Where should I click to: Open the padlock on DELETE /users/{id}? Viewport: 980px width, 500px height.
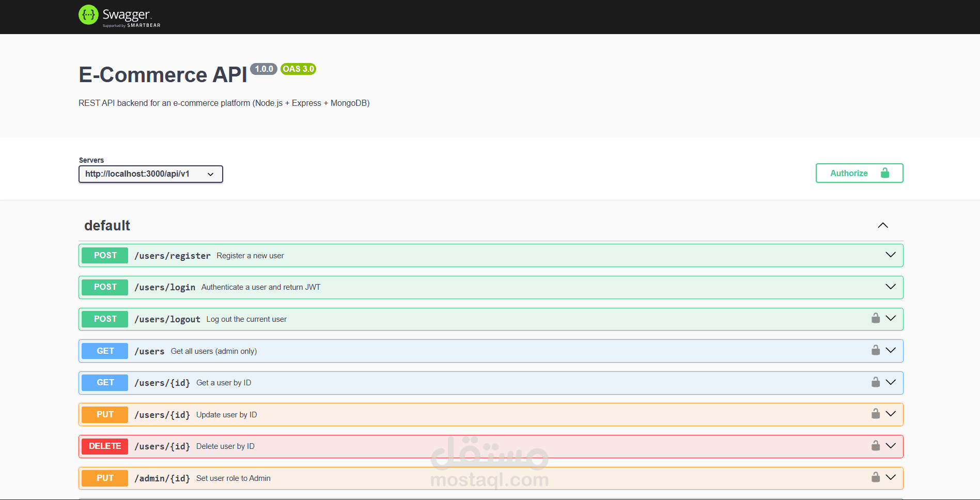click(x=875, y=446)
